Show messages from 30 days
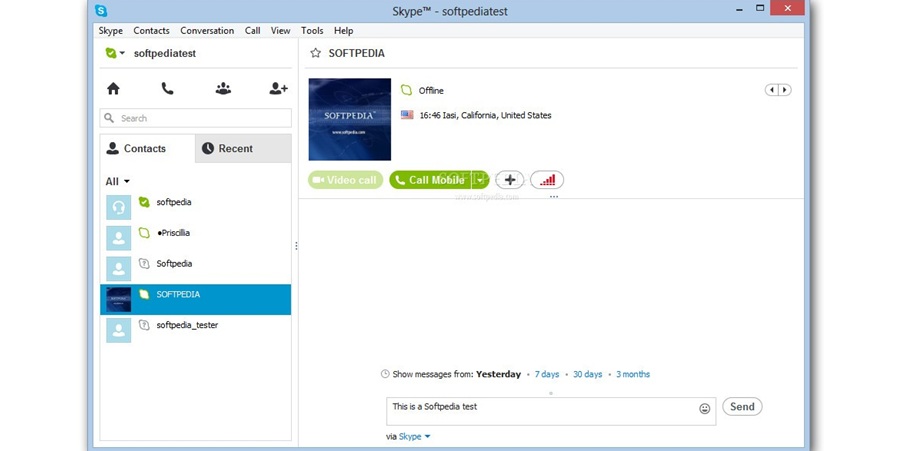The height and width of the screenshot is (451, 904). coord(587,374)
